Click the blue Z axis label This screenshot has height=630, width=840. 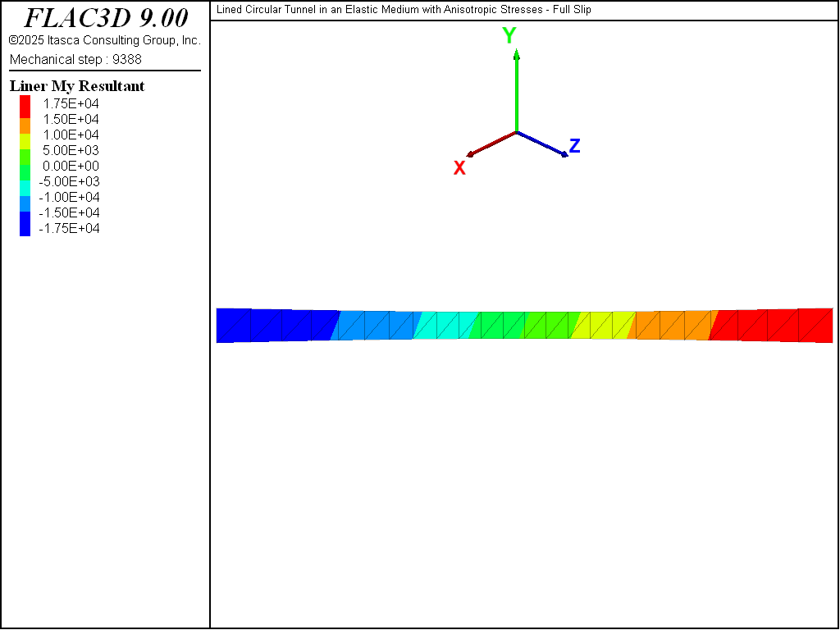point(575,146)
